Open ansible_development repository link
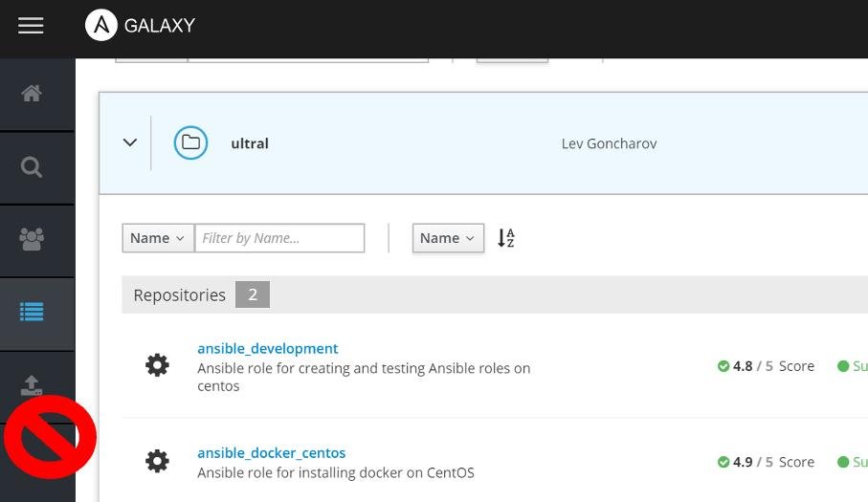The image size is (868, 502). 267,348
